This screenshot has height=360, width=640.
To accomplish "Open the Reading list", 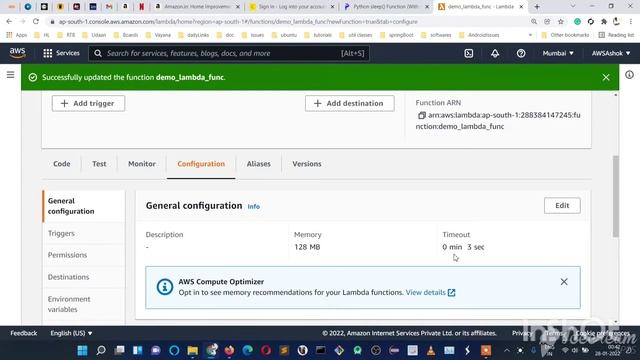I will [616, 35].
